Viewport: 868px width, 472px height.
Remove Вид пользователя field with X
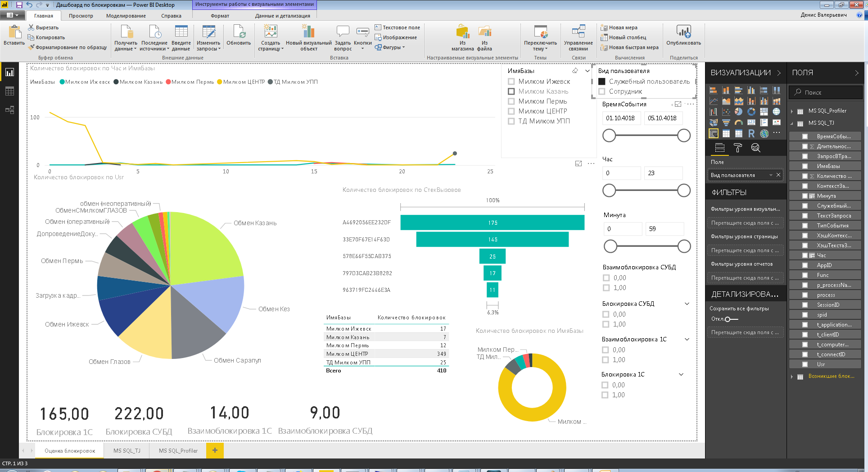point(778,175)
